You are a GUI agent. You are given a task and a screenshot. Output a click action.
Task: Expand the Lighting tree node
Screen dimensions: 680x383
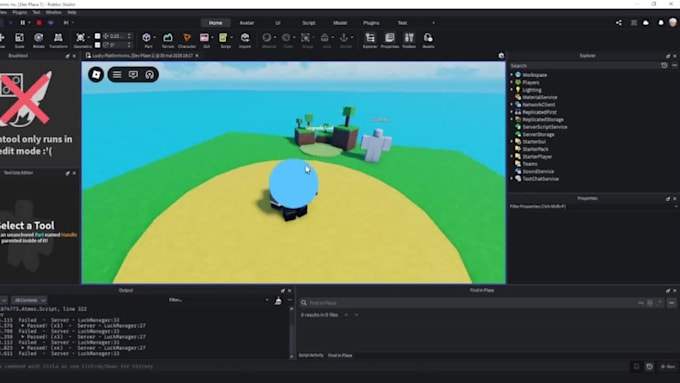coord(512,90)
